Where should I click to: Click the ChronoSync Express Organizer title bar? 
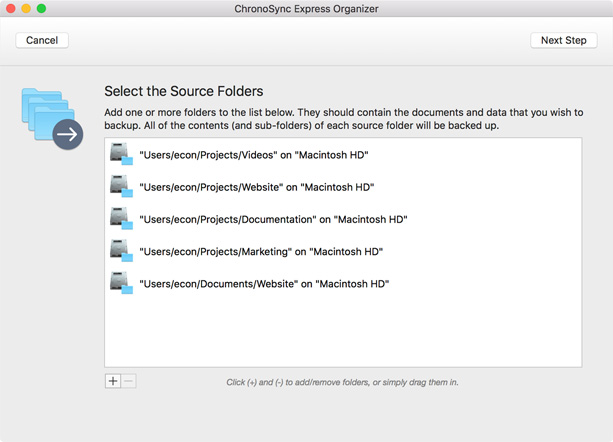tap(306, 9)
